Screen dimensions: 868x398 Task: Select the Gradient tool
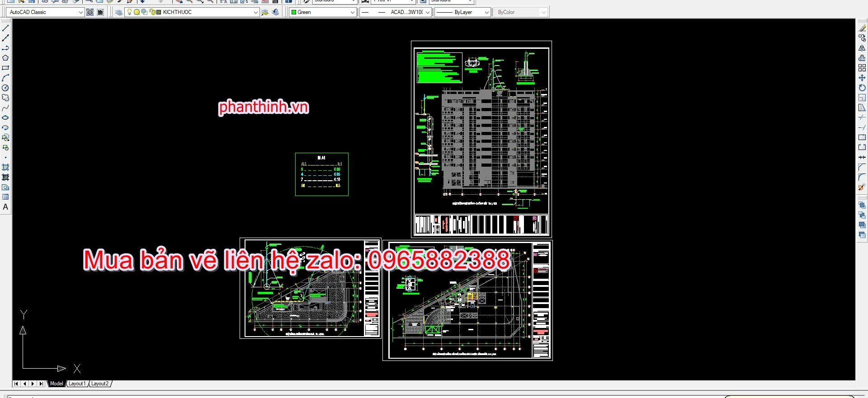[x=5, y=177]
